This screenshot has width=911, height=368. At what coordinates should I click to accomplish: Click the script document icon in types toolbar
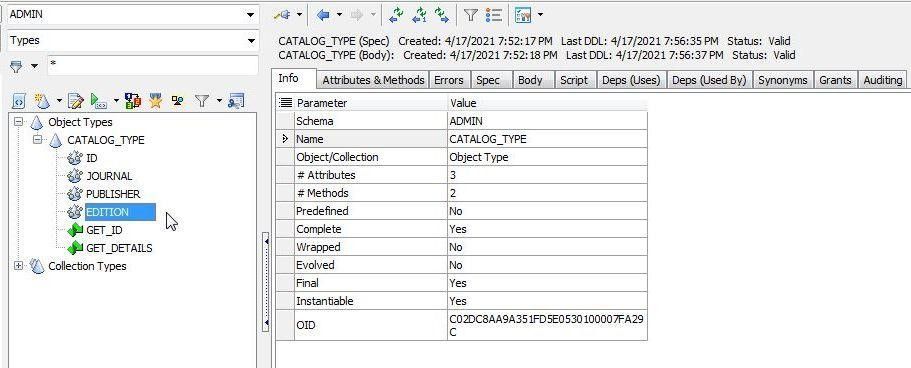(19, 102)
